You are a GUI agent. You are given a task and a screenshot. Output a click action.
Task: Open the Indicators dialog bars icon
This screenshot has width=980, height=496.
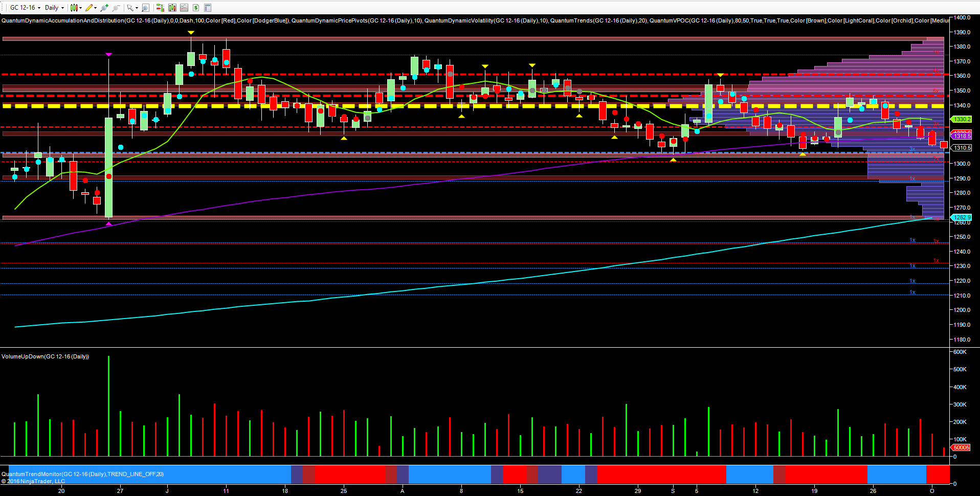pyautogui.click(x=160, y=8)
